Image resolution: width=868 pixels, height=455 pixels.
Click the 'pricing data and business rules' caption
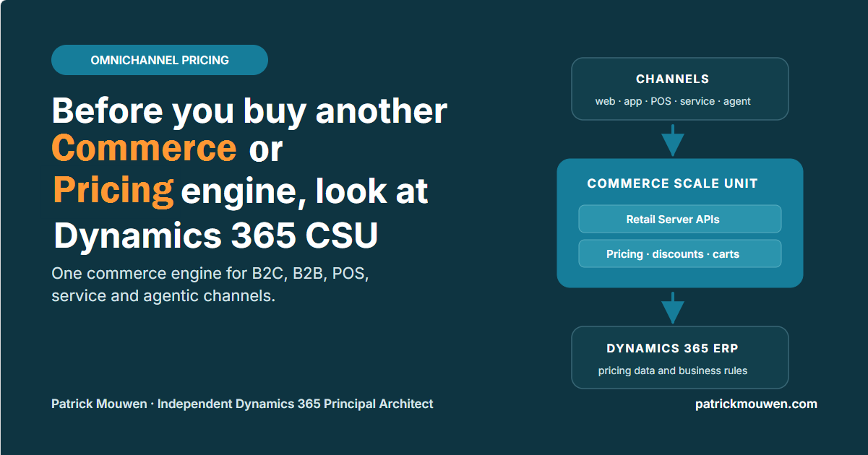[673, 370]
